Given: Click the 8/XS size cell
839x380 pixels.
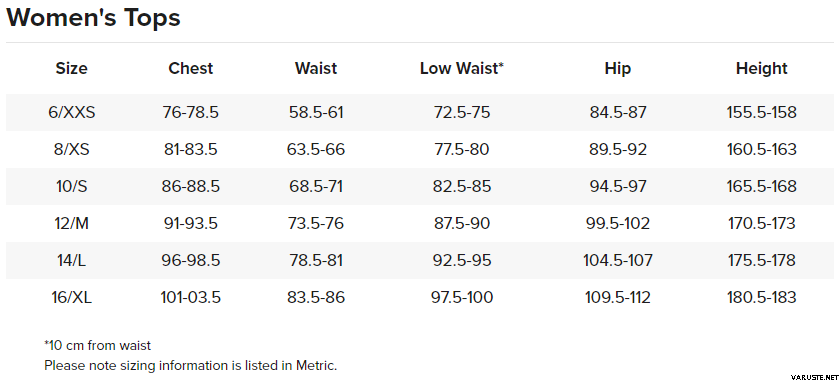Looking at the screenshot, I should pos(71,149).
